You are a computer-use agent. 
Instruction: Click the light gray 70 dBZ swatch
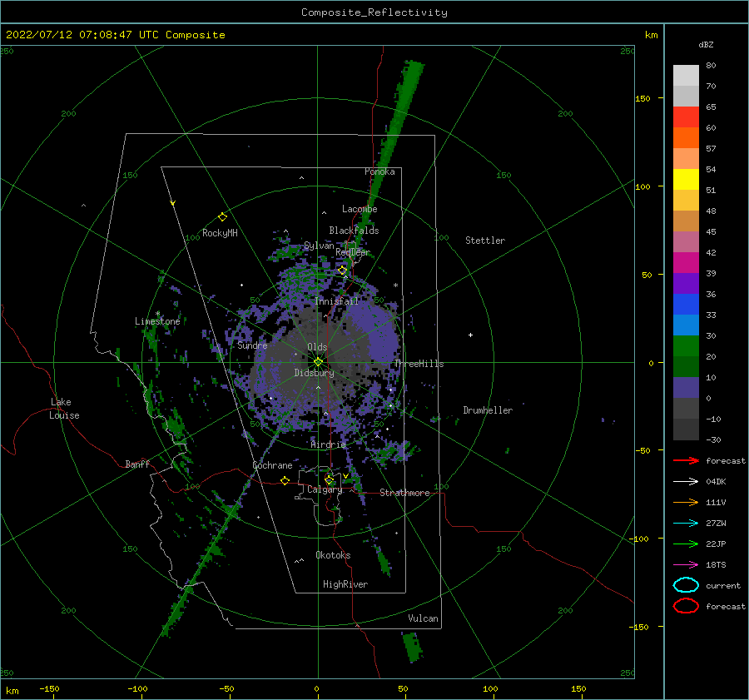(686, 76)
